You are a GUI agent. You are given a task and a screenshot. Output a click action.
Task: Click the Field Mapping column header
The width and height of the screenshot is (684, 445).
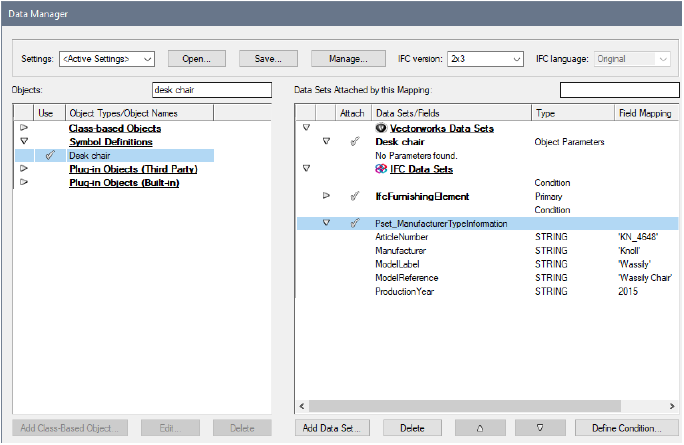[x=646, y=113]
